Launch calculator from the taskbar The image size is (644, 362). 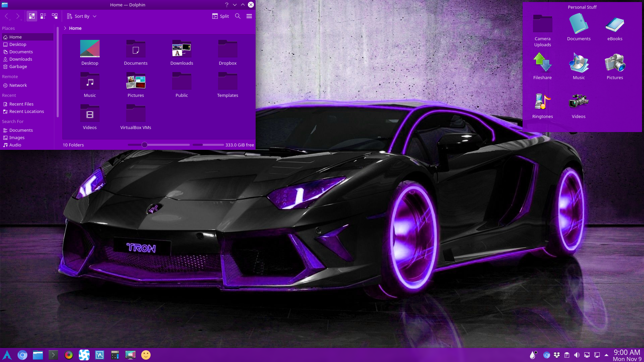point(115,355)
